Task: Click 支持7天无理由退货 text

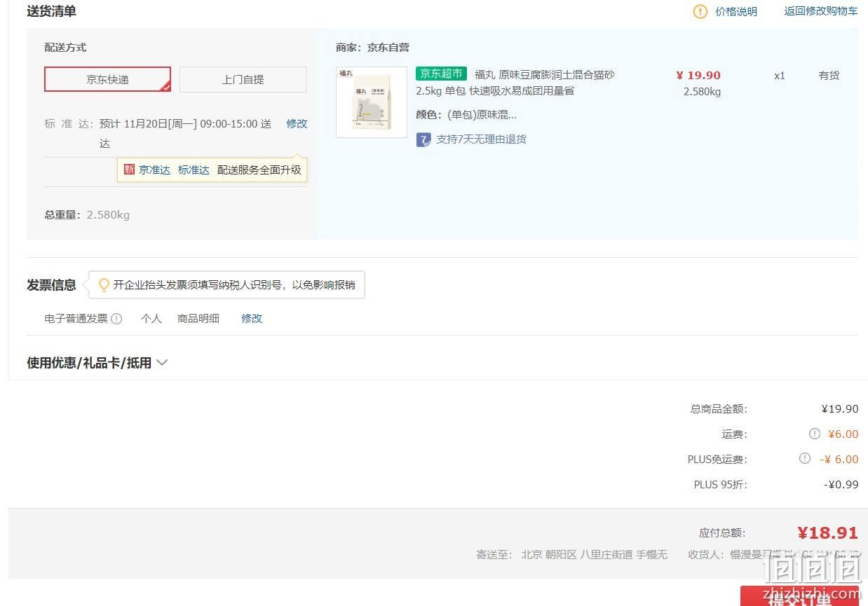Action: [x=481, y=139]
